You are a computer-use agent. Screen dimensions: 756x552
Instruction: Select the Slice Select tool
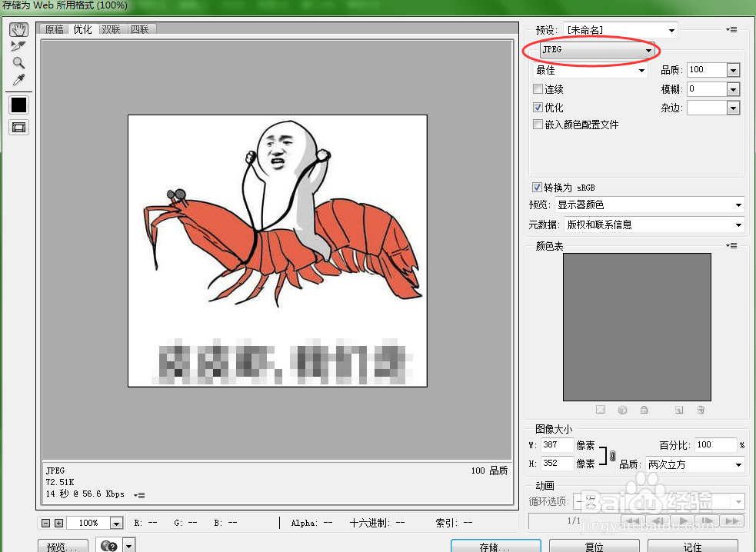pyautogui.click(x=18, y=45)
